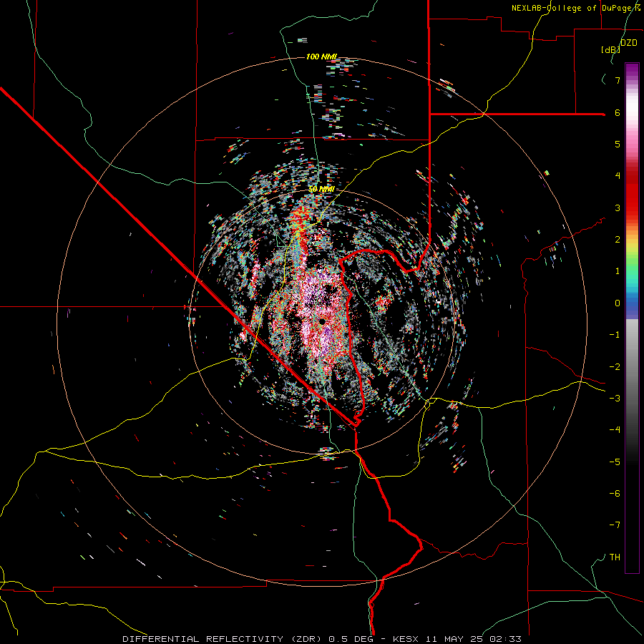Screen dimensions: 644x644
Task: Click the 100 NMI range ring label
Action: (x=321, y=57)
